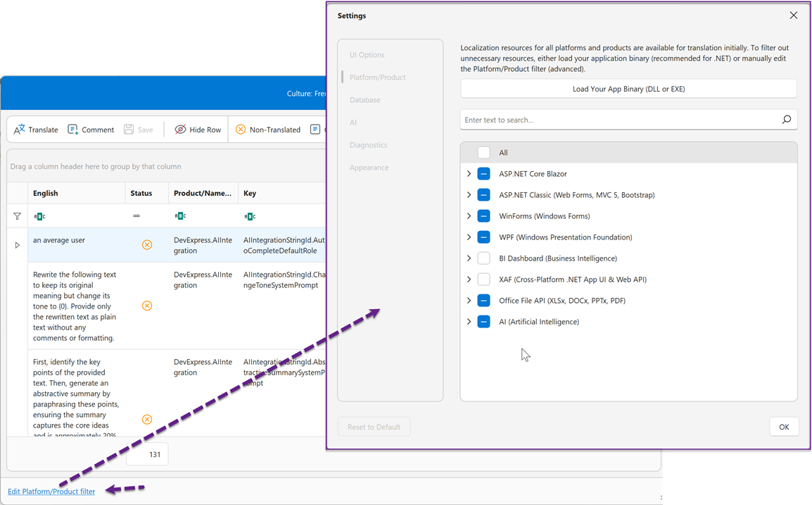Click Load Your App Binary button
The height and width of the screenshot is (505, 812).
628,89
